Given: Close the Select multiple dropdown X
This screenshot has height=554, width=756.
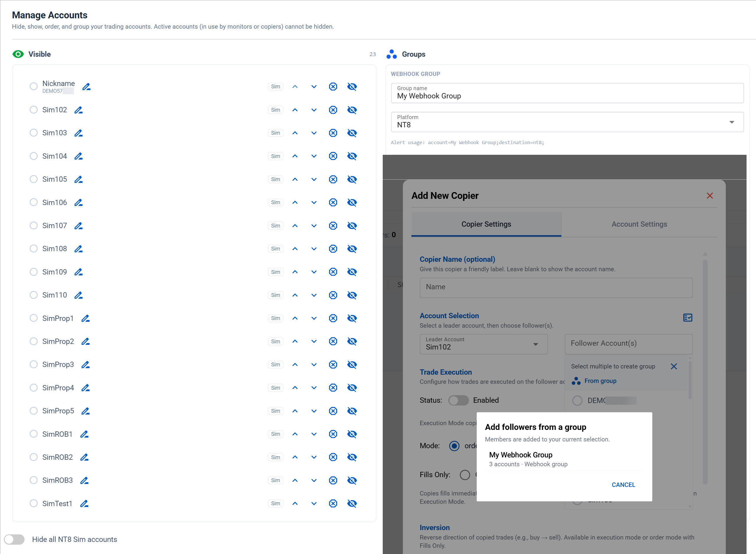Looking at the screenshot, I should click(674, 367).
